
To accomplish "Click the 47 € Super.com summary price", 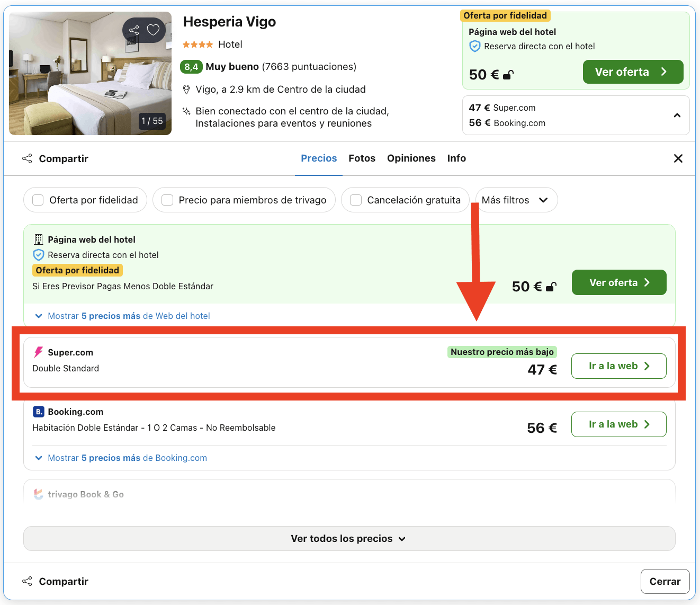I will pos(502,108).
